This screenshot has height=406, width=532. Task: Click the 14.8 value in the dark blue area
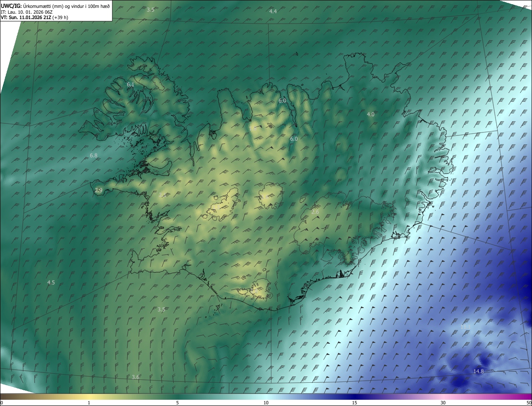pyautogui.click(x=478, y=371)
